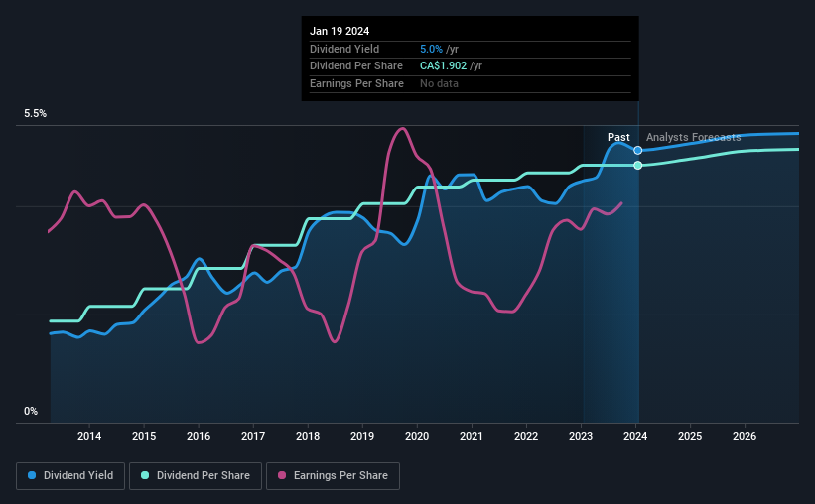Click the 2026 x-axis label
This screenshot has height=504, width=815.
[x=745, y=436]
